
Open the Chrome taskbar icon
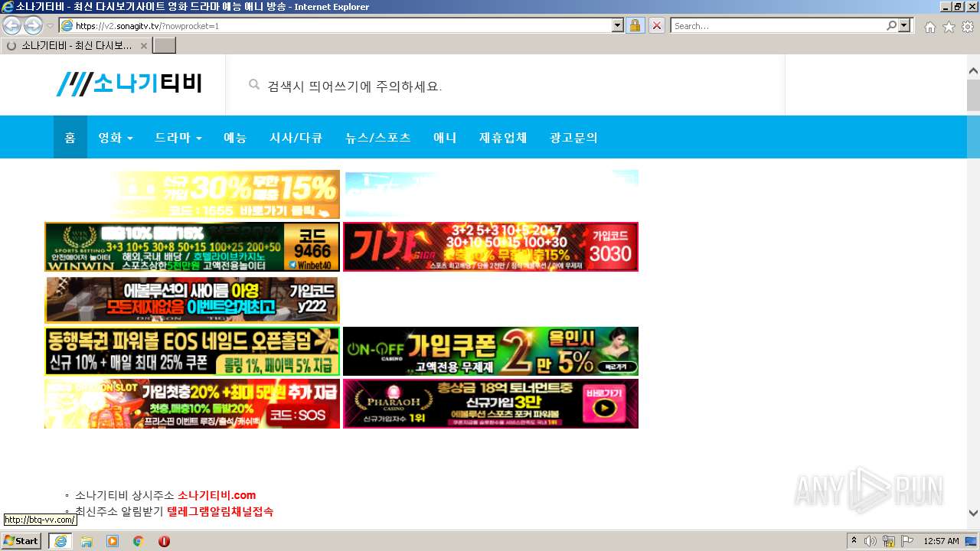pyautogui.click(x=139, y=541)
